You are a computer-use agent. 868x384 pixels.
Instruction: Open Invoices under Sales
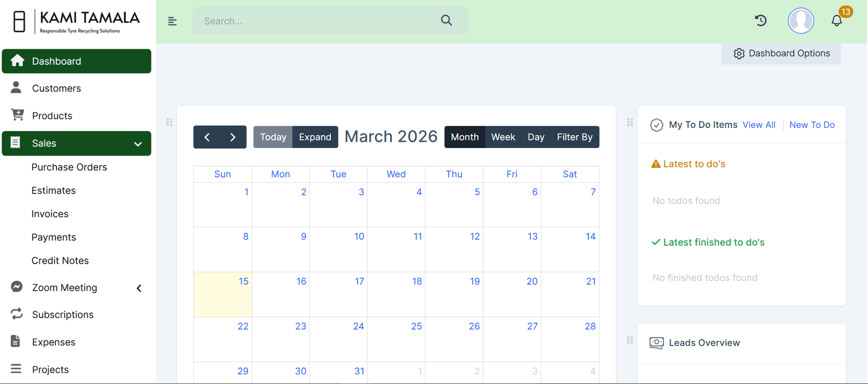pos(50,214)
